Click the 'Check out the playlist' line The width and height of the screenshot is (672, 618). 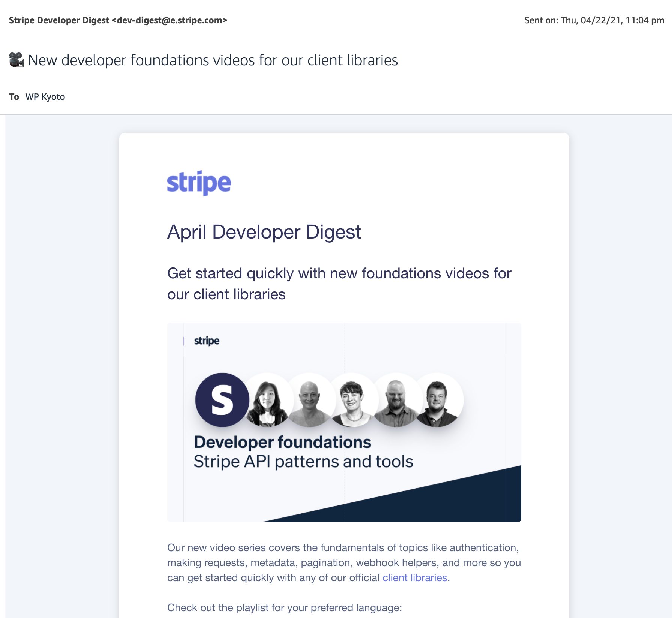click(x=284, y=607)
